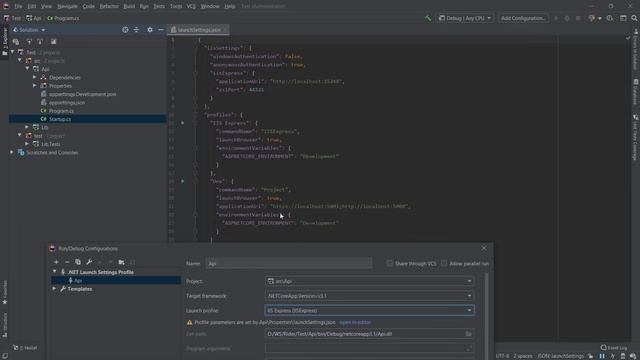Collapse the .NET Launch Settings Profile node
Screen dimensions: 640x360
coord(54,272)
